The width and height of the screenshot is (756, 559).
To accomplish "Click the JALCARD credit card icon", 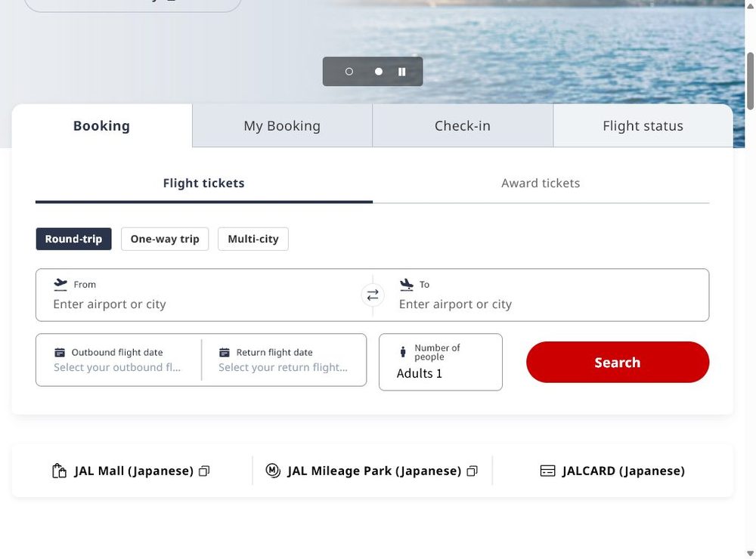I will [x=547, y=471].
